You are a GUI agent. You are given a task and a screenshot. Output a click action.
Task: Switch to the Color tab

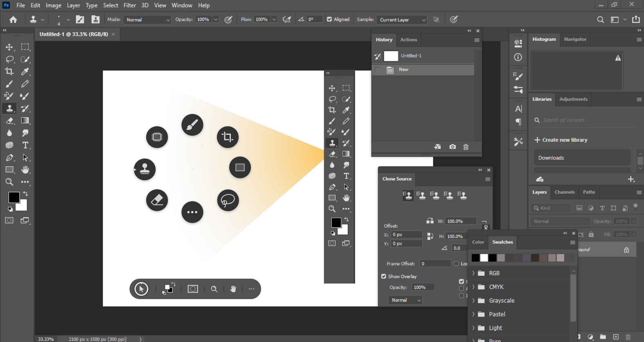point(478,242)
